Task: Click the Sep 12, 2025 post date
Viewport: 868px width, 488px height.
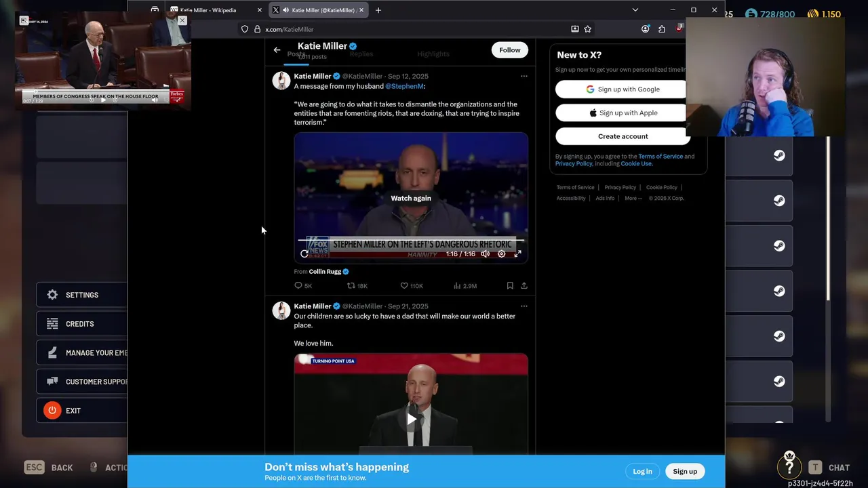Action: tap(408, 77)
